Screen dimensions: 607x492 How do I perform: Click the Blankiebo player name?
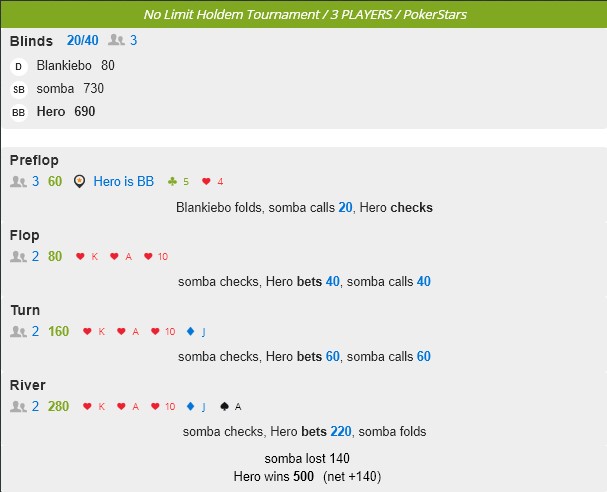coord(64,65)
